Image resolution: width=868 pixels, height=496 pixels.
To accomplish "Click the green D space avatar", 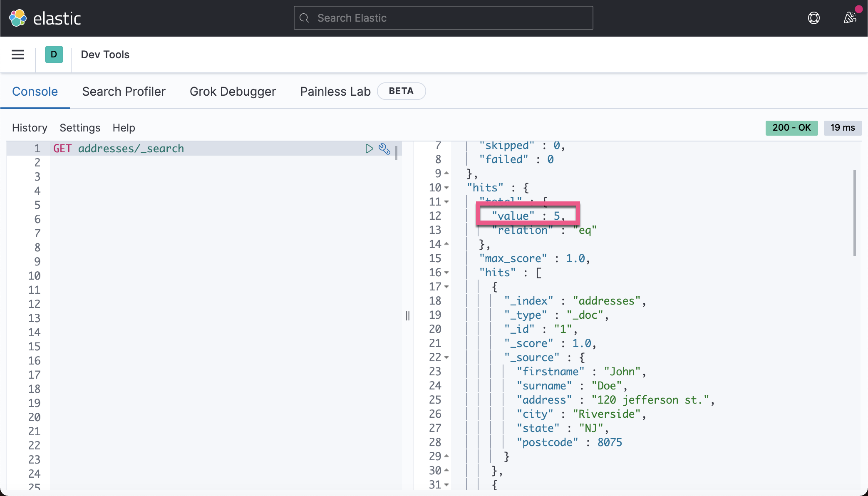I will 54,55.
